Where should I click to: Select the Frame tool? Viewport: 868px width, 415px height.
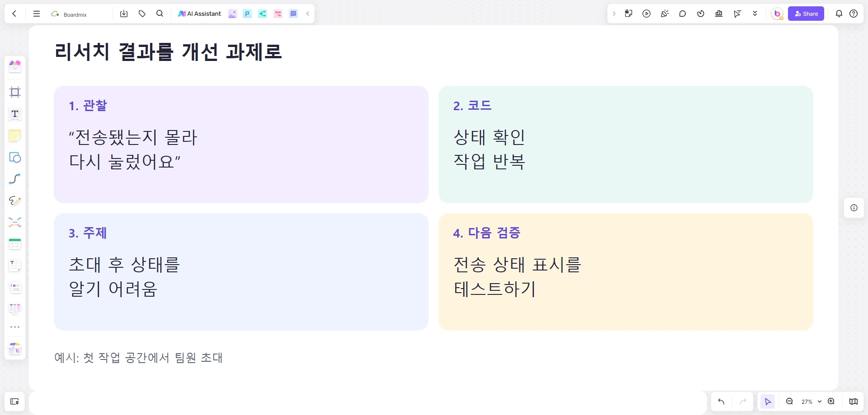pyautogui.click(x=15, y=92)
